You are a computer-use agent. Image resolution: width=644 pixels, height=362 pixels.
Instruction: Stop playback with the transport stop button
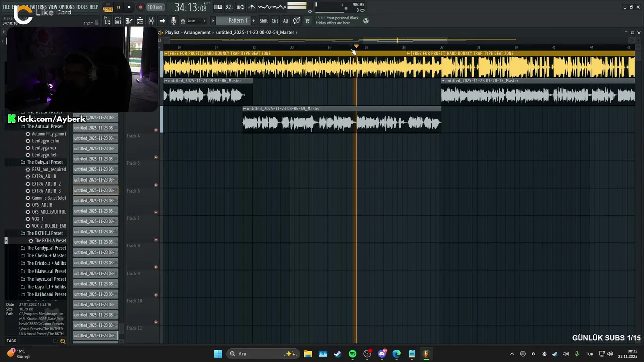coord(129,7)
